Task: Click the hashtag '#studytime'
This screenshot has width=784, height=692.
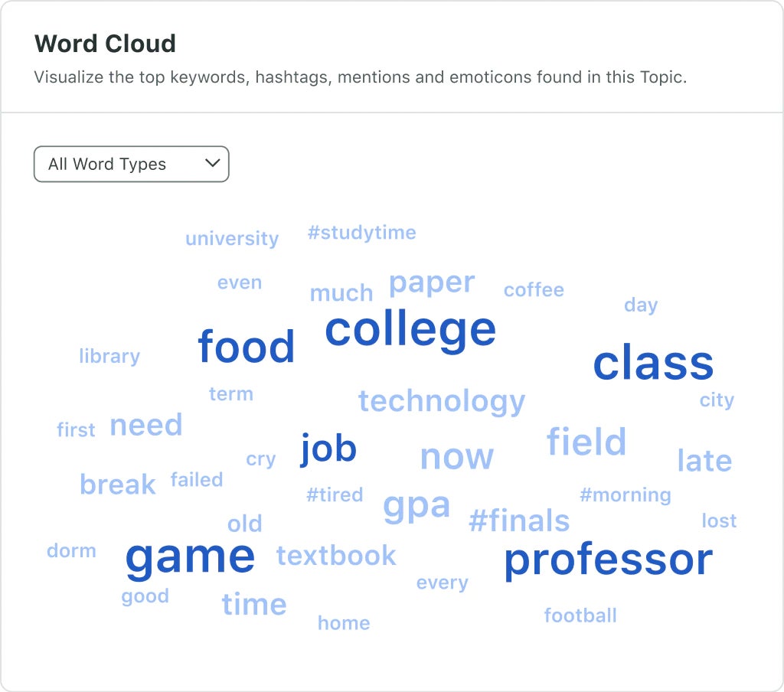Action: pyautogui.click(x=362, y=233)
